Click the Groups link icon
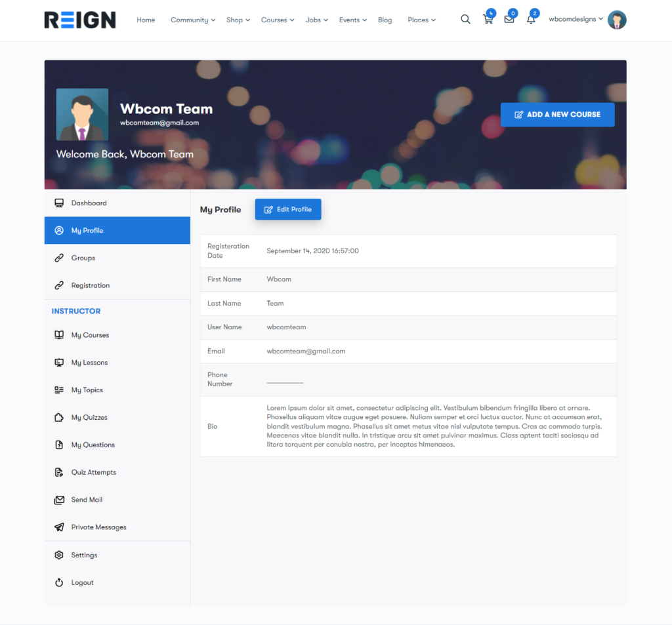This screenshot has width=672, height=625. [59, 258]
